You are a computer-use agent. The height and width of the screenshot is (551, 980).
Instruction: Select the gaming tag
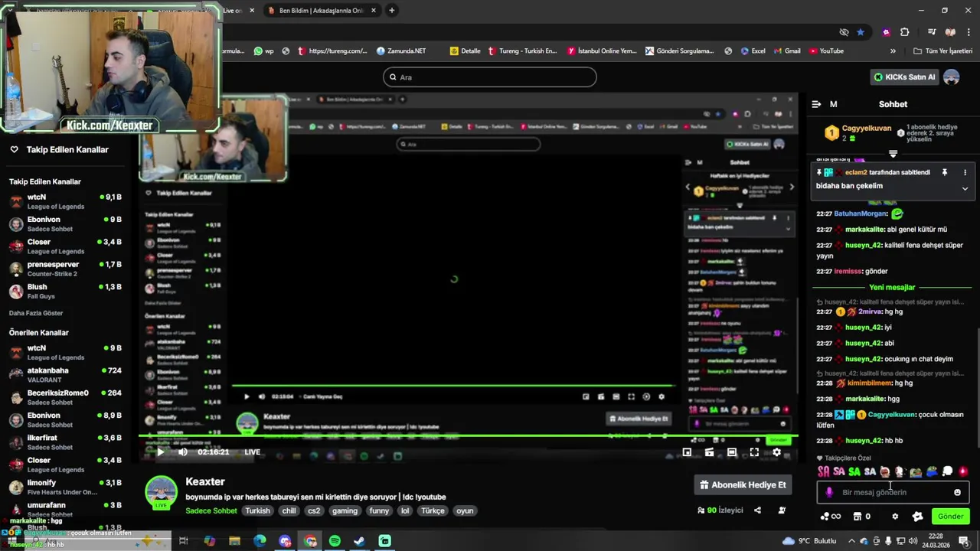click(345, 510)
